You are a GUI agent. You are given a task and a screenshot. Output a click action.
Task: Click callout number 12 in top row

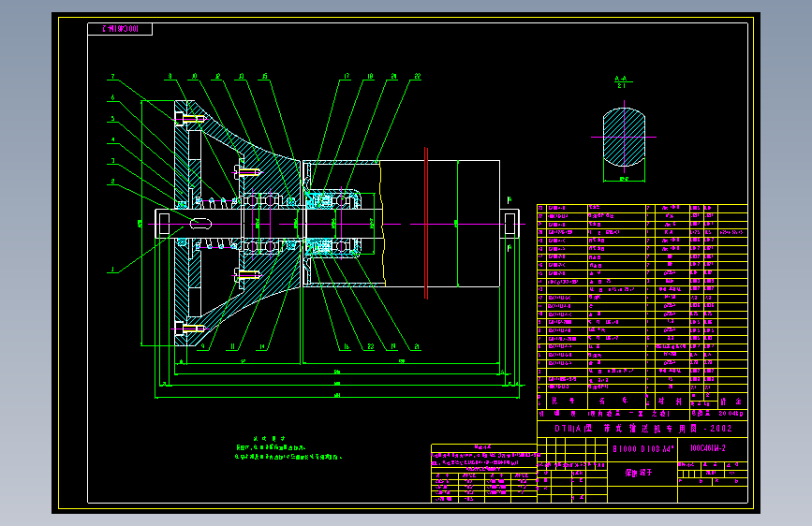(217, 76)
